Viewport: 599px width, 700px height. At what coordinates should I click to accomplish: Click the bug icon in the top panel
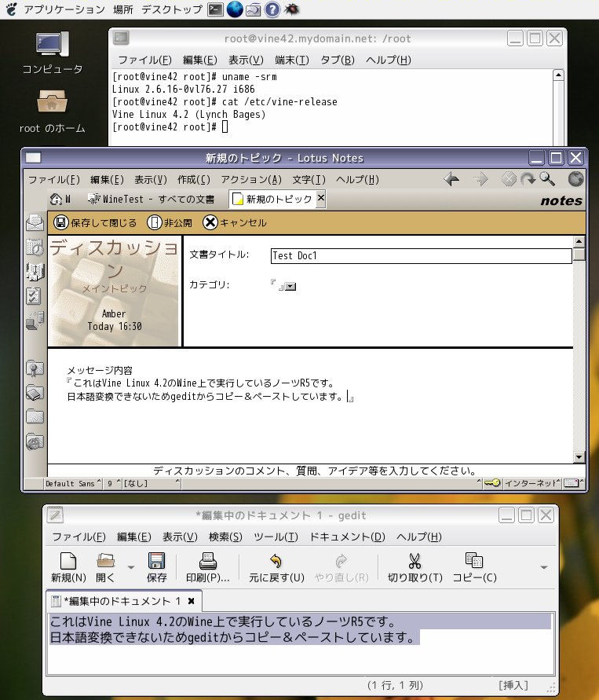point(291,9)
